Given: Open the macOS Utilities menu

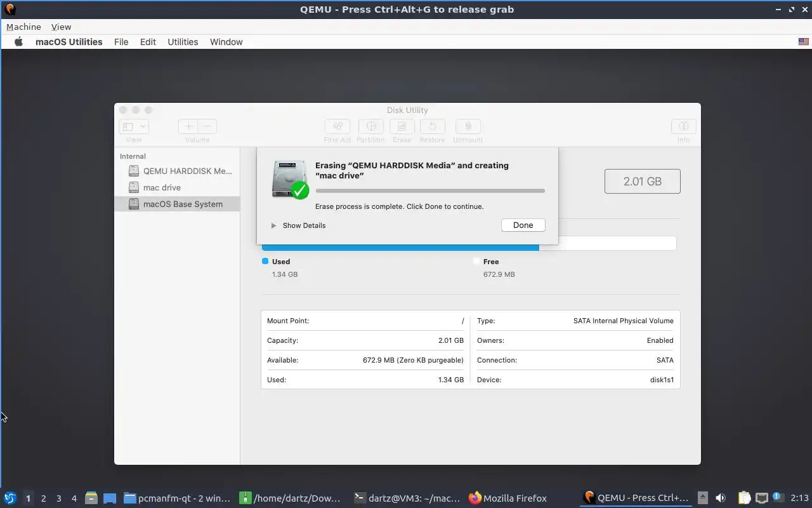Looking at the screenshot, I should coord(69,42).
